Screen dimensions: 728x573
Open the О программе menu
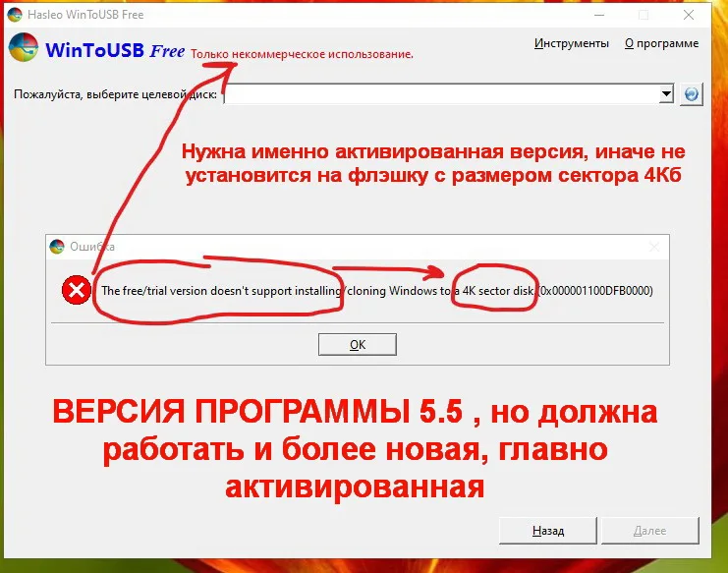tap(661, 43)
